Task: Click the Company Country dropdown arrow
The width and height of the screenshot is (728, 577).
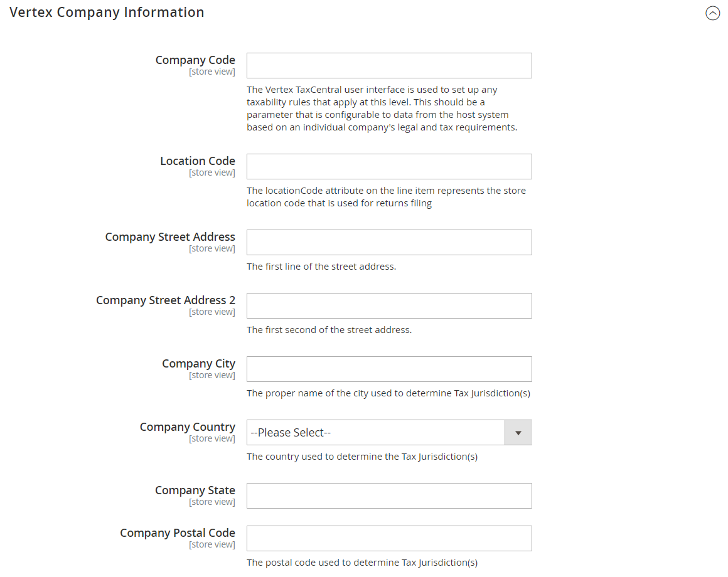Action: coord(518,433)
